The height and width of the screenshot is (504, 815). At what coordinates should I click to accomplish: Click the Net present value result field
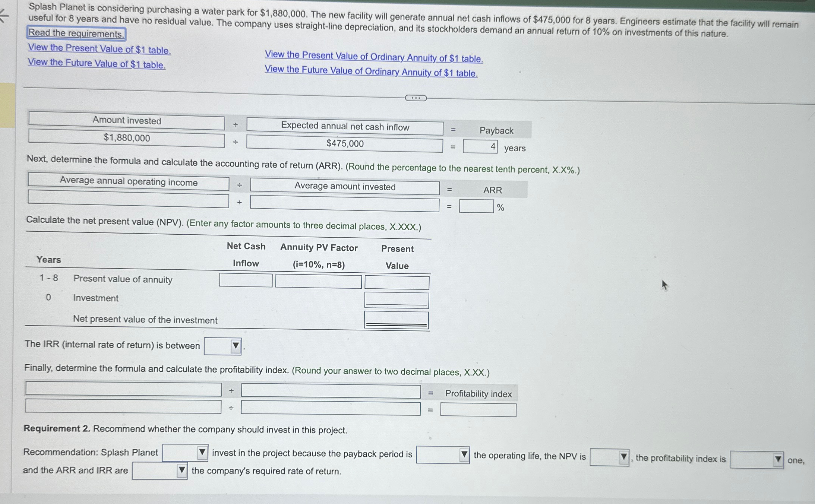pos(396,320)
